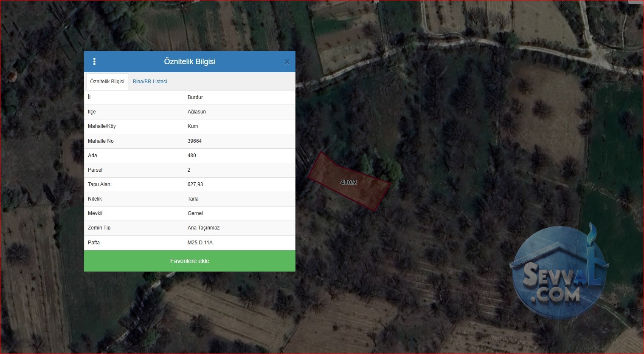Select the Ada value 480
The image size is (644, 354).
192,156
